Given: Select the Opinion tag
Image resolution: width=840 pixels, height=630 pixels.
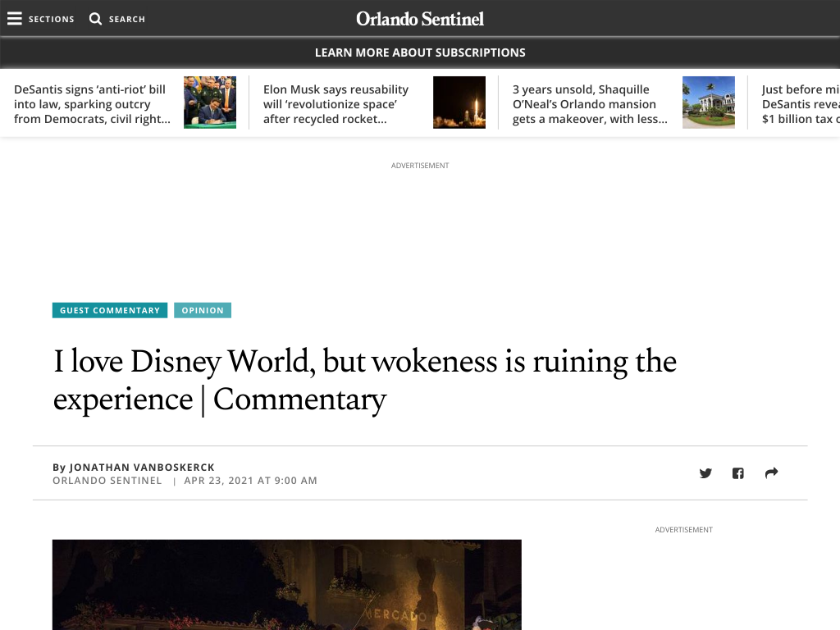Looking at the screenshot, I should [203, 310].
